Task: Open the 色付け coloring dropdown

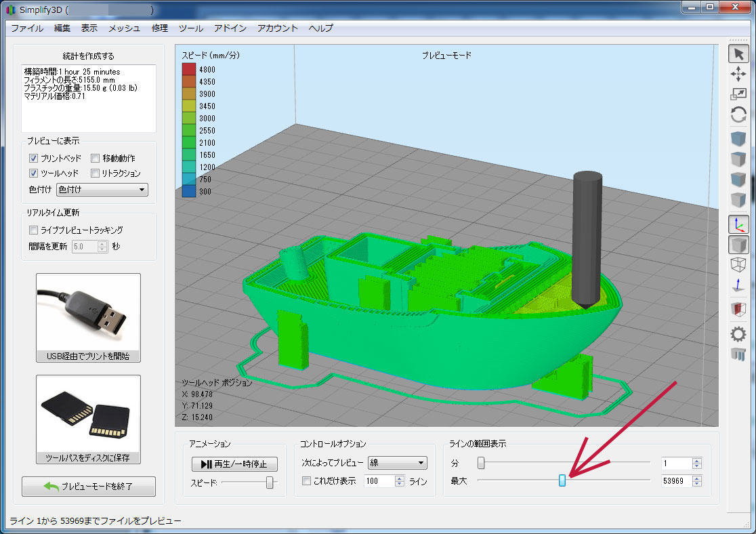Action: (x=102, y=190)
